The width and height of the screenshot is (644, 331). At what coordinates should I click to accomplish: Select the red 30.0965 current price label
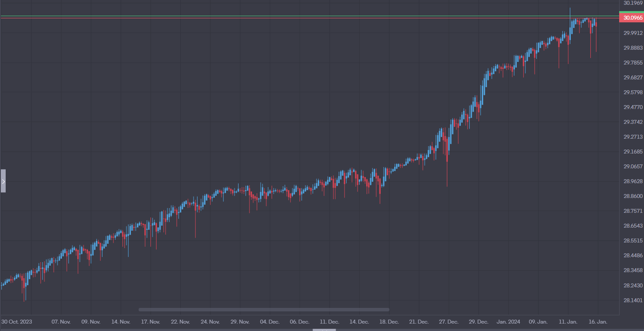[x=631, y=18]
